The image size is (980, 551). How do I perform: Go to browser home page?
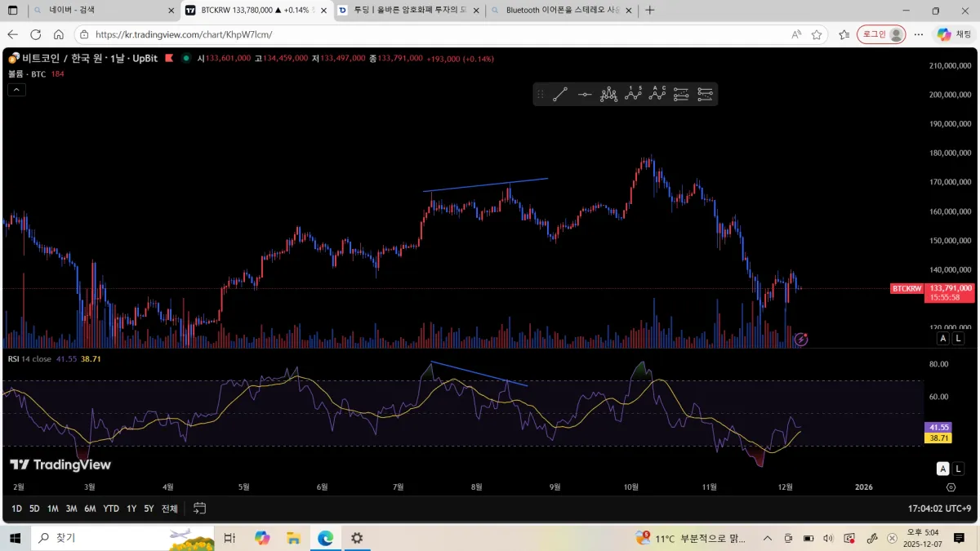59,34
